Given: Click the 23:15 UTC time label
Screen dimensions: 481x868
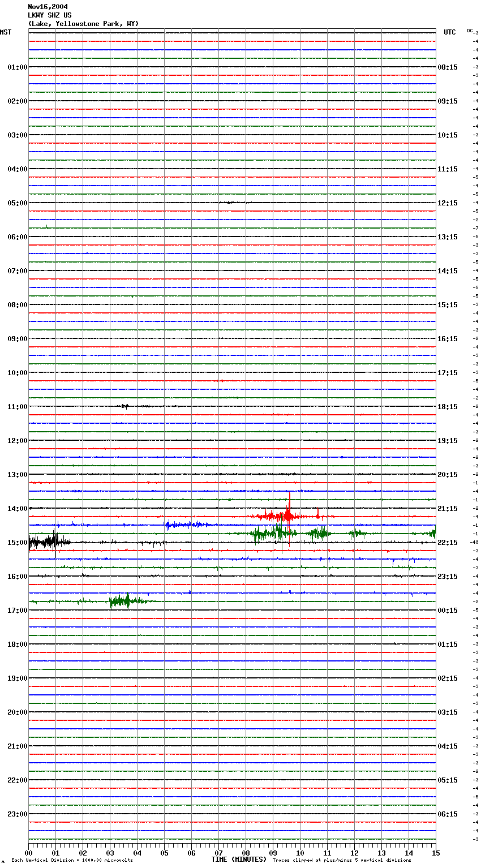Looking at the screenshot, I should point(448,577).
